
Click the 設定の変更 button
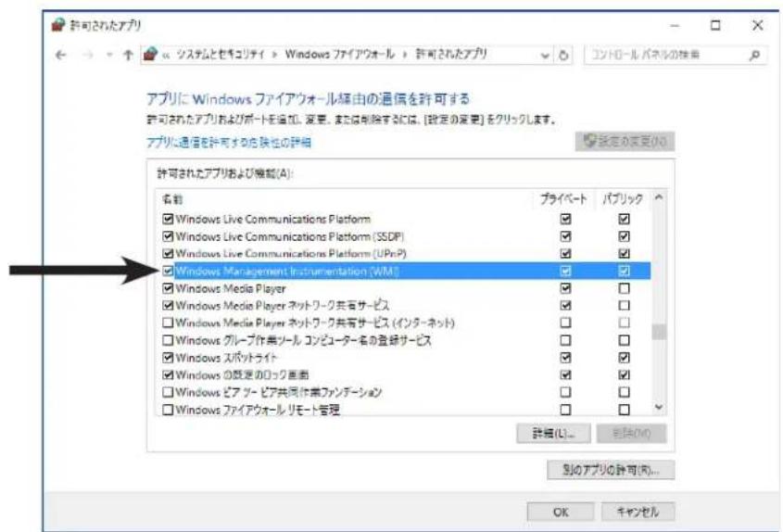[x=625, y=142]
